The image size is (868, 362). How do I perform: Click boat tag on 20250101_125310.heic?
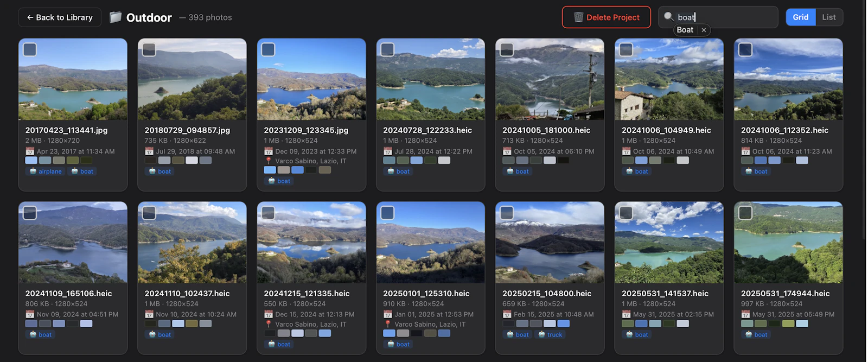pyautogui.click(x=398, y=345)
